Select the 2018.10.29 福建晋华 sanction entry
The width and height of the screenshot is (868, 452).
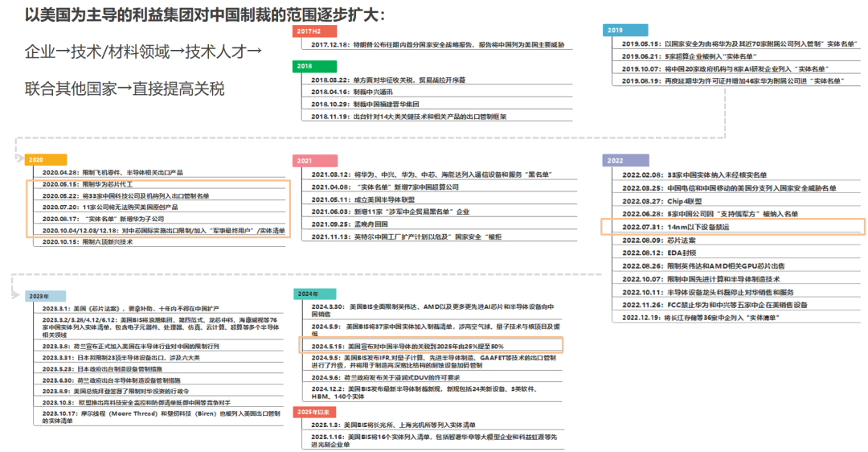pyautogui.click(x=365, y=104)
